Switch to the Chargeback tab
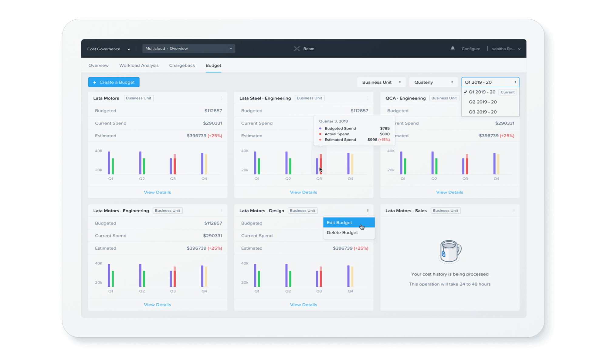The width and height of the screenshot is (607, 364). click(182, 66)
